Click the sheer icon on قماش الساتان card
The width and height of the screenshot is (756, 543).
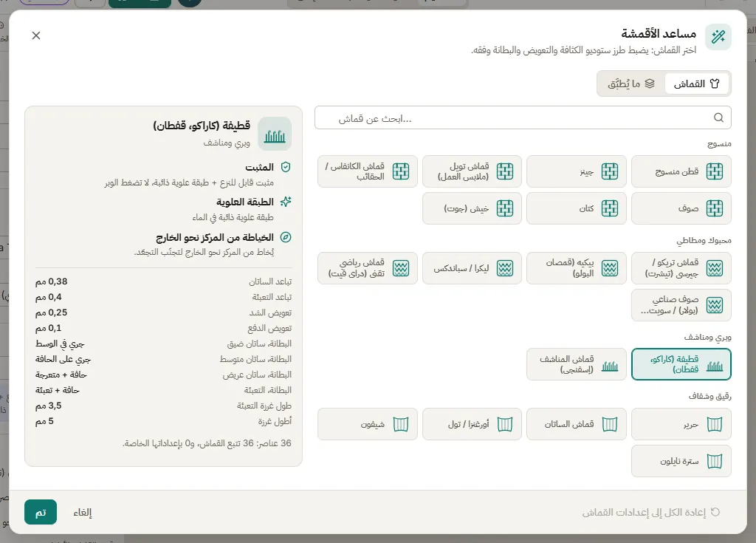coord(609,424)
